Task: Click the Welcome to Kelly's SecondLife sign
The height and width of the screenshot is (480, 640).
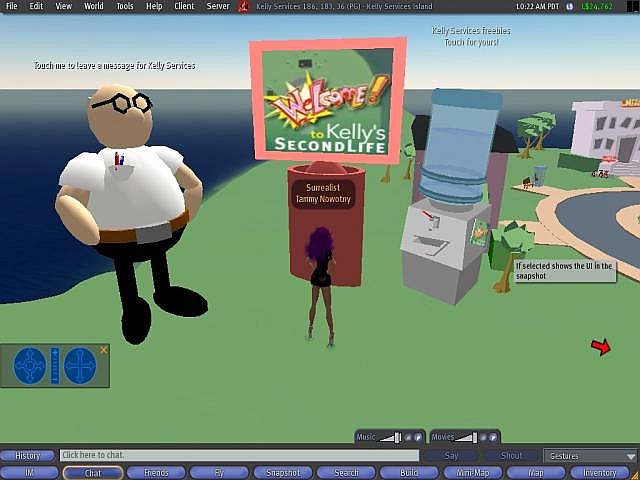Action: tap(328, 100)
